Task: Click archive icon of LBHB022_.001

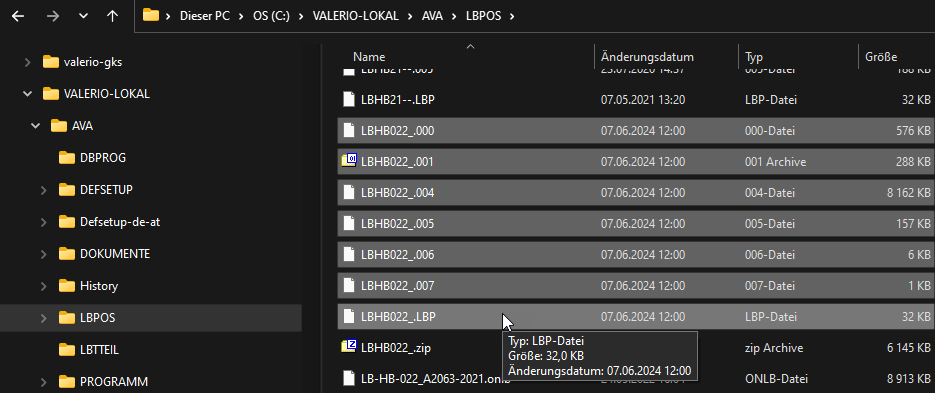Action: [349, 161]
